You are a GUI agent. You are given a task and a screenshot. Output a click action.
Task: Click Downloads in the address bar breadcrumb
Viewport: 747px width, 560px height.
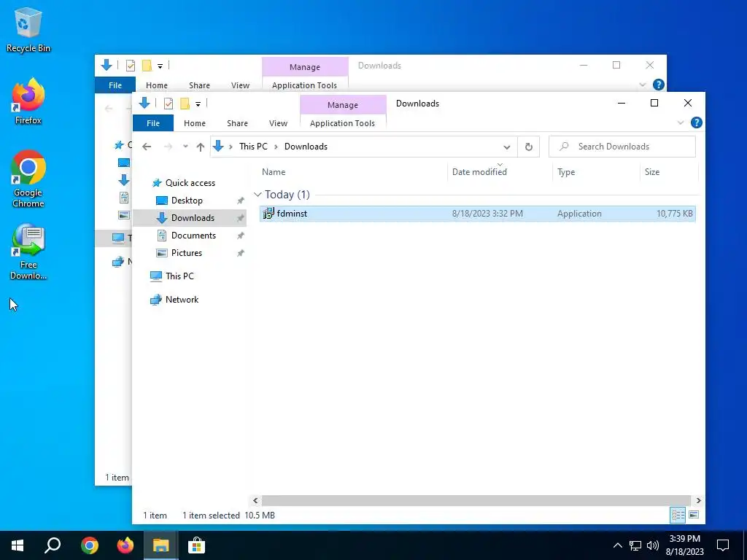click(x=306, y=146)
